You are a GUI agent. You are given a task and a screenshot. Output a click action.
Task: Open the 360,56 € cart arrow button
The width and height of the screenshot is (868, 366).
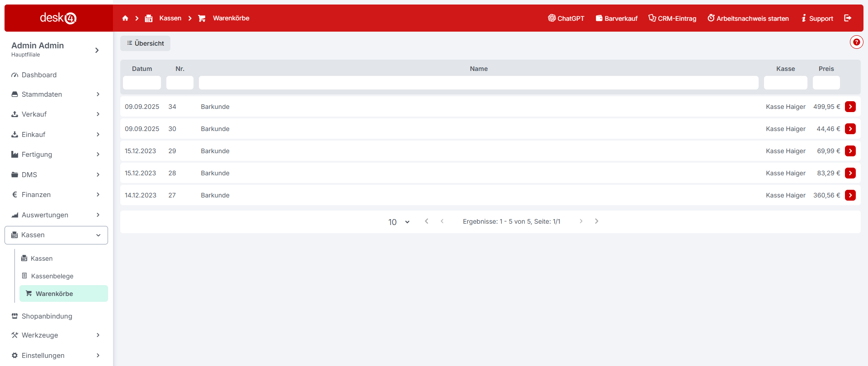coord(850,195)
